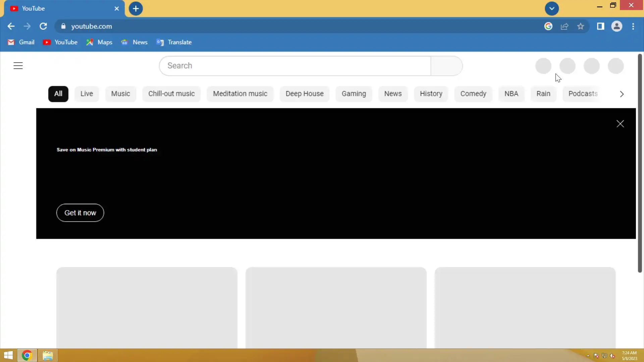Open Chrome three-dot menu

pyautogui.click(x=633, y=26)
